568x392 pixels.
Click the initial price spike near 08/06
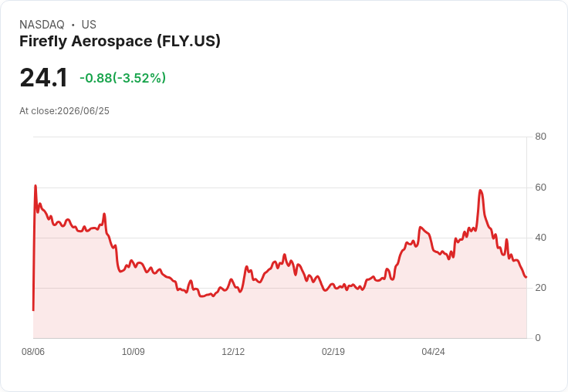(x=35, y=186)
